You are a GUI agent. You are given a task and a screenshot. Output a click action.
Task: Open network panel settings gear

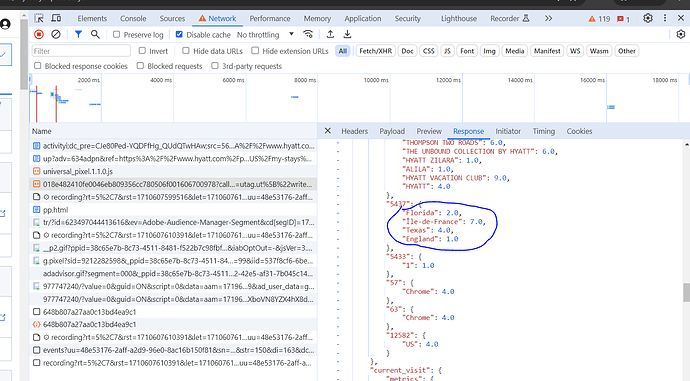click(x=681, y=34)
